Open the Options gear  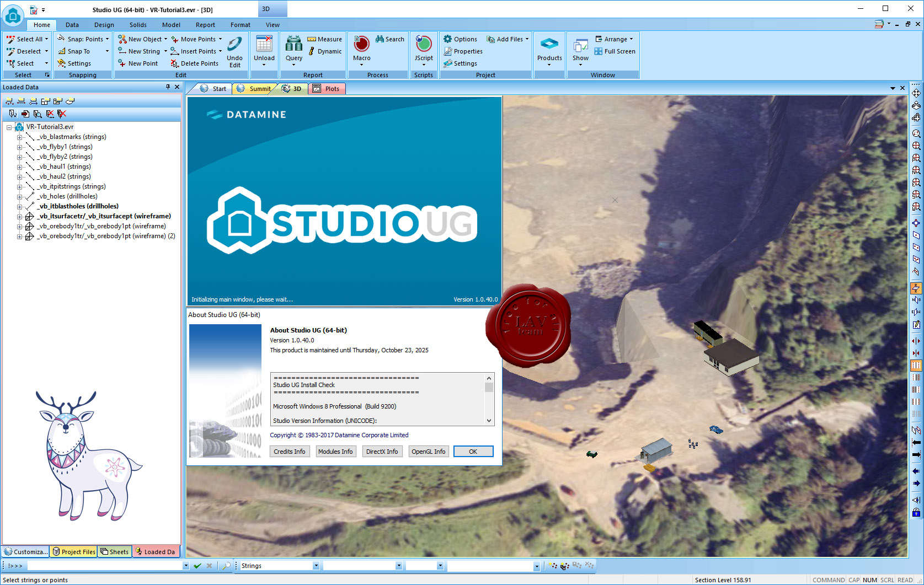coord(448,39)
